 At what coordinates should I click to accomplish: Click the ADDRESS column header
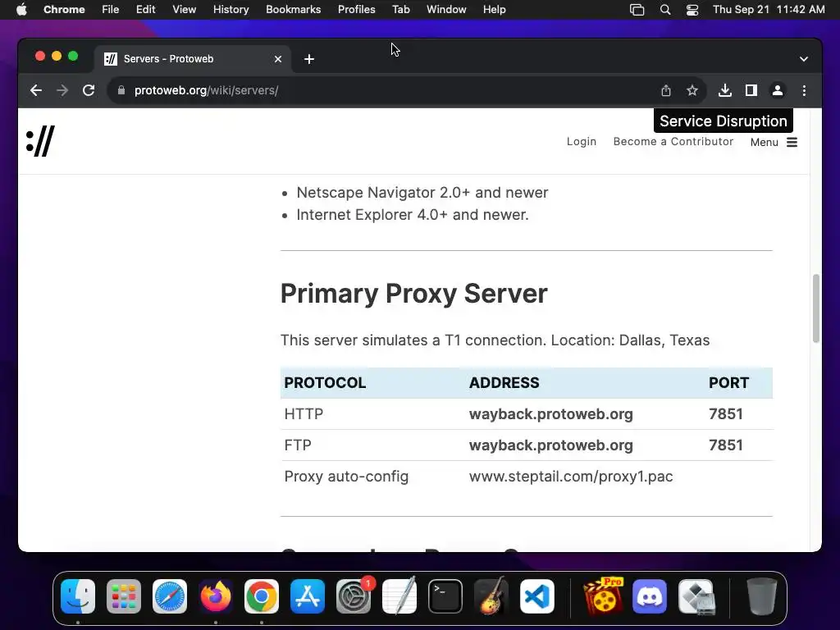pyautogui.click(x=504, y=382)
